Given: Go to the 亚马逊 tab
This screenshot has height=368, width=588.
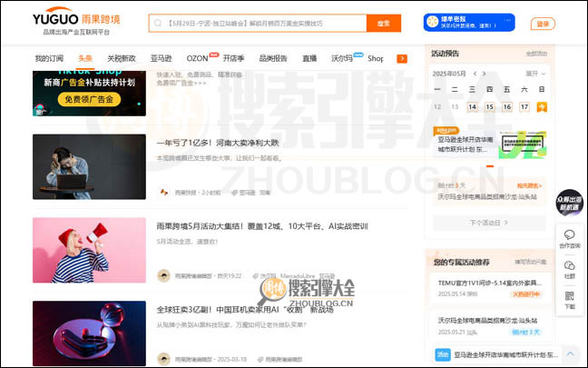Looking at the screenshot, I should pos(162,58).
